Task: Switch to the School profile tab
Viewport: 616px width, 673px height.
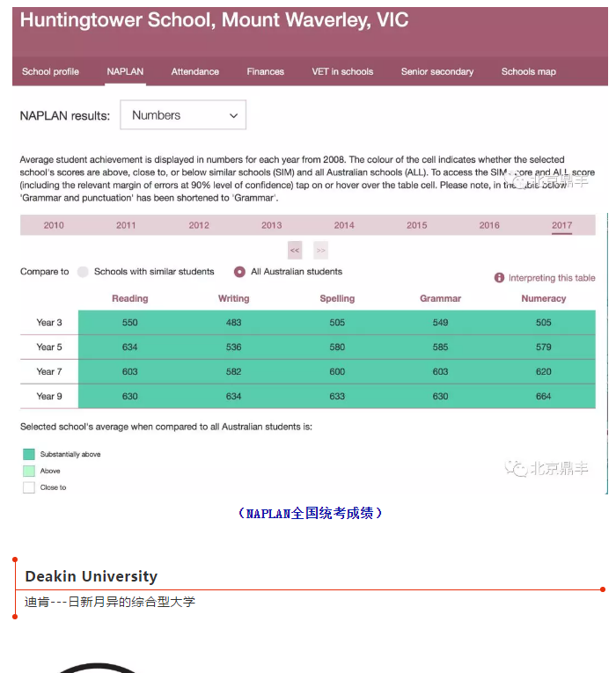Action: pyautogui.click(x=50, y=72)
